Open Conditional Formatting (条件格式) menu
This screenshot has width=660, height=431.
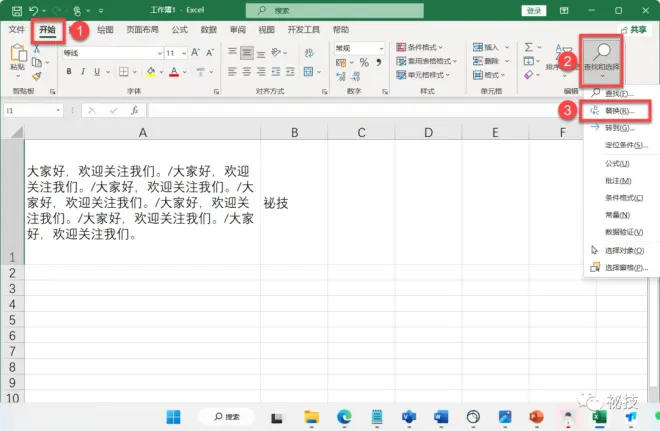click(x=420, y=47)
